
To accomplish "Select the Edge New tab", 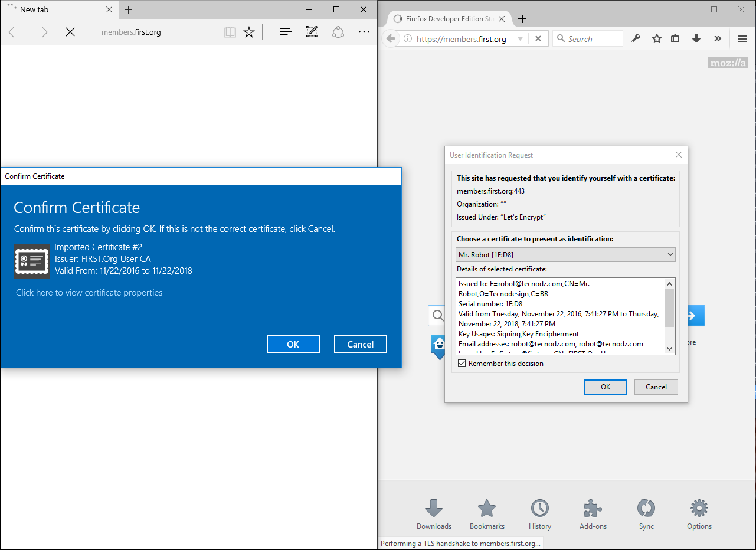I will pyautogui.click(x=59, y=9).
